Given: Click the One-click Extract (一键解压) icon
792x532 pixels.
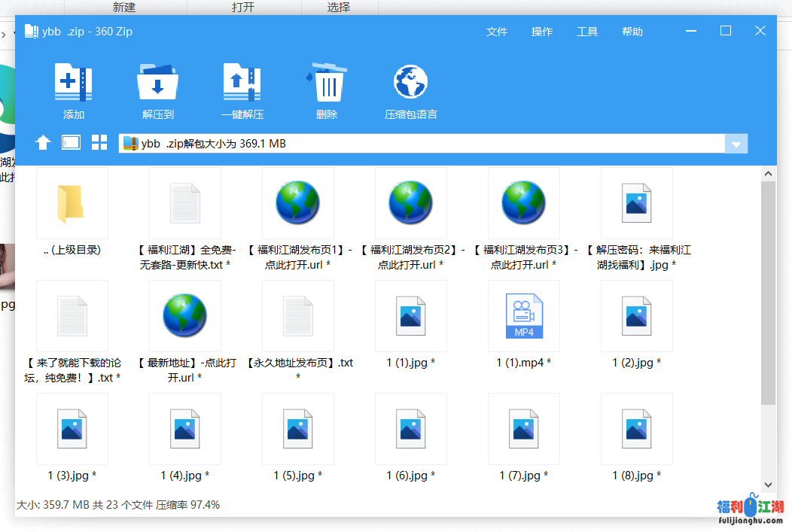Looking at the screenshot, I should coord(242,84).
